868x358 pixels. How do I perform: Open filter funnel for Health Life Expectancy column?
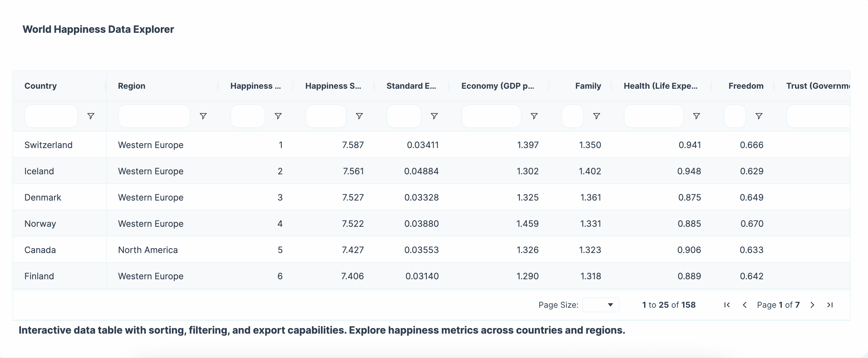pos(697,116)
